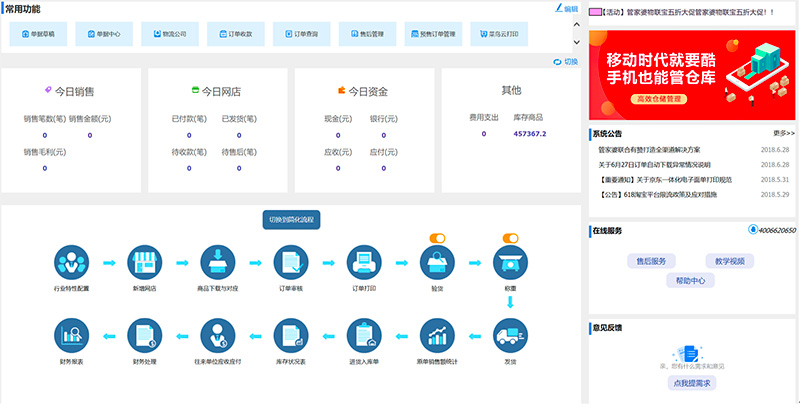
Task: Open 单据草稿 shortcut
Action: pyautogui.click(x=38, y=34)
